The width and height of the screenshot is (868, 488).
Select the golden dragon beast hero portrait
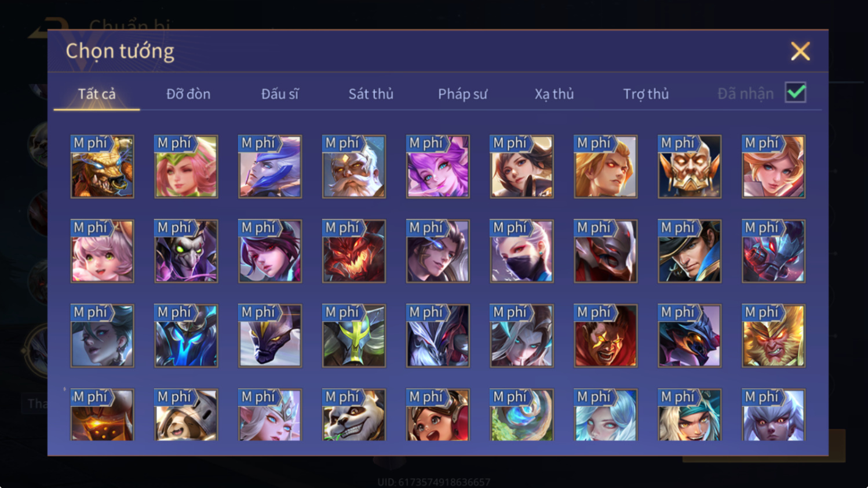pyautogui.click(x=102, y=167)
